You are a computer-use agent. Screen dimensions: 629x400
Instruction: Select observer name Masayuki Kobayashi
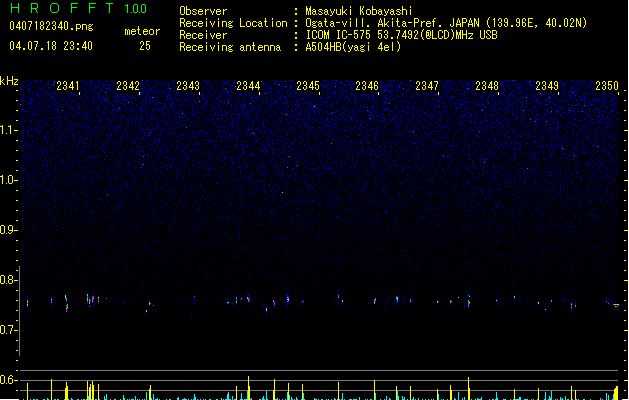coord(359,11)
